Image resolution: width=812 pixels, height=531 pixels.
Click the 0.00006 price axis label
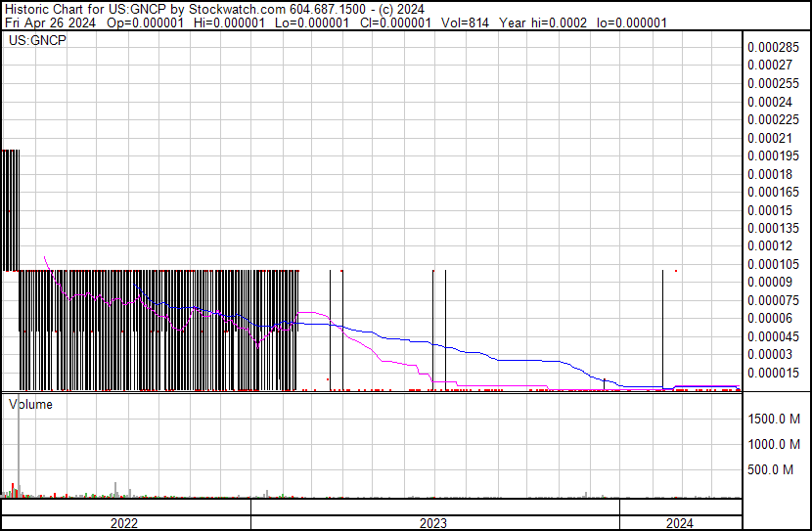pyautogui.click(x=770, y=318)
